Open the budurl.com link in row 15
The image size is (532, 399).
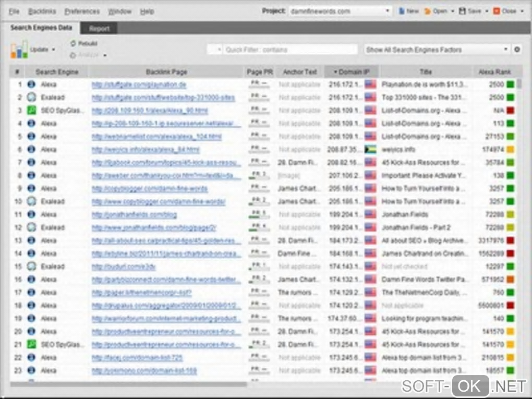124,267
